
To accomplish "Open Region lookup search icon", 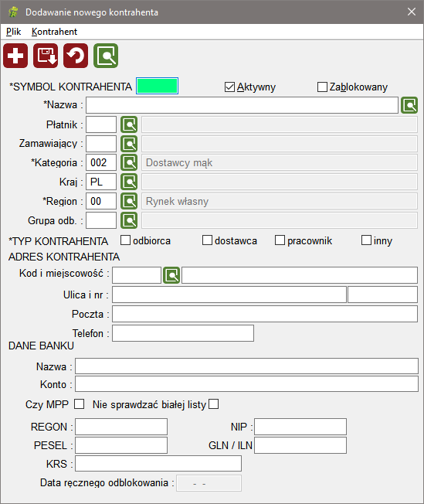I will coord(129,201).
